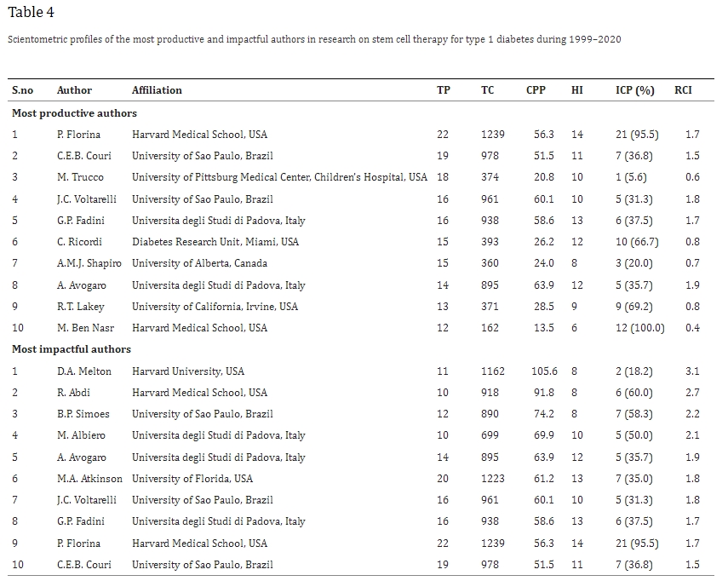Click the Table 4 title
Viewport: 728px width, 581px height.
coord(32,12)
